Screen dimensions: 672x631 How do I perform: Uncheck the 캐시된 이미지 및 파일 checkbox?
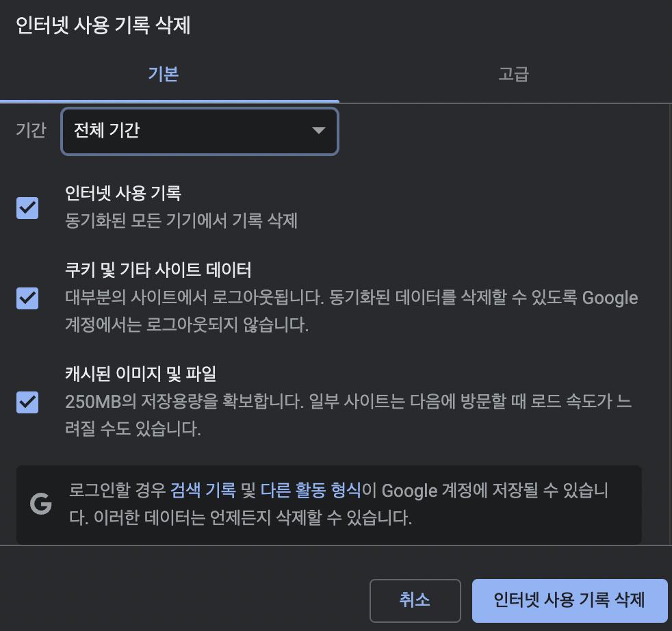coord(27,402)
